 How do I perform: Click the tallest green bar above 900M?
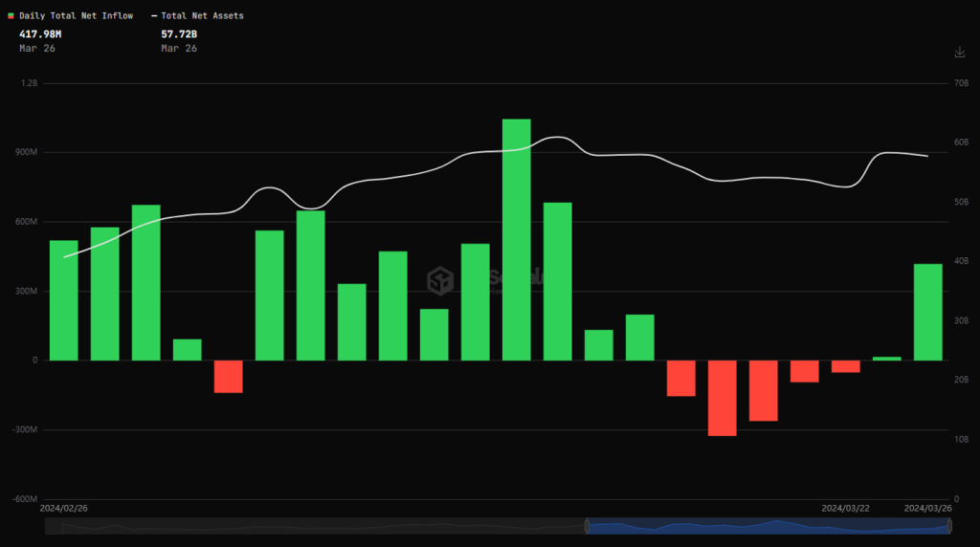(x=516, y=239)
